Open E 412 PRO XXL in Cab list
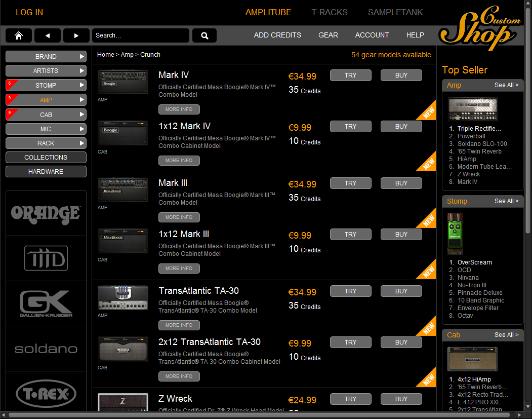532x419 pixels. click(479, 402)
